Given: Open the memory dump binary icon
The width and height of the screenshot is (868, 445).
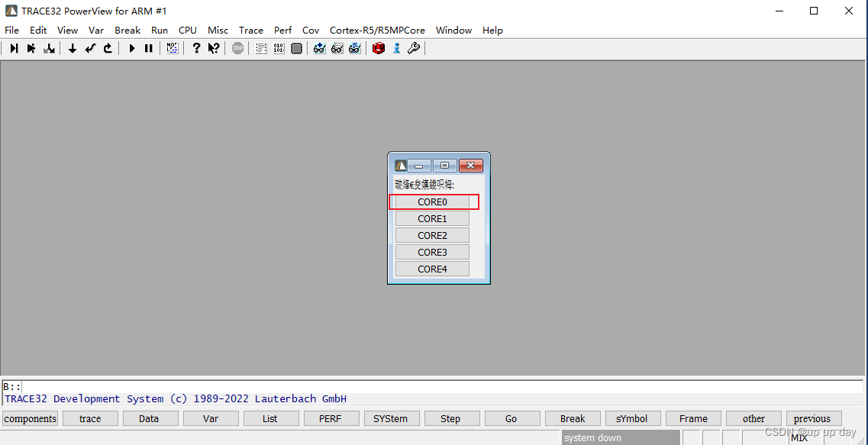Looking at the screenshot, I should click(x=279, y=48).
